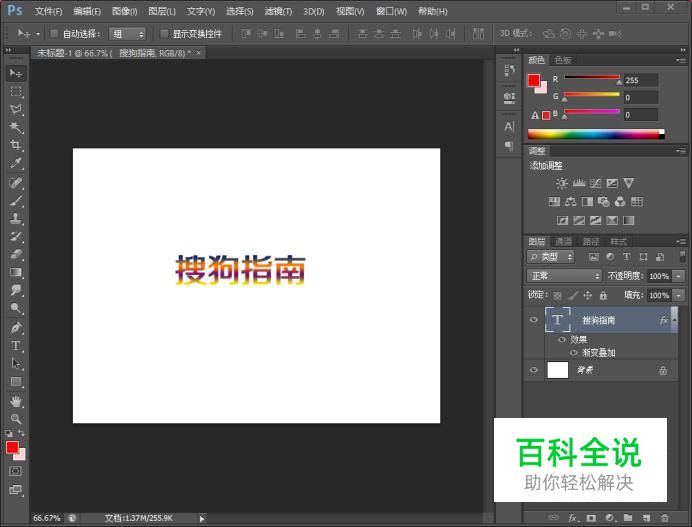The image size is (692, 527).
Task: Select the Path Selection tool
Action: point(16,364)
